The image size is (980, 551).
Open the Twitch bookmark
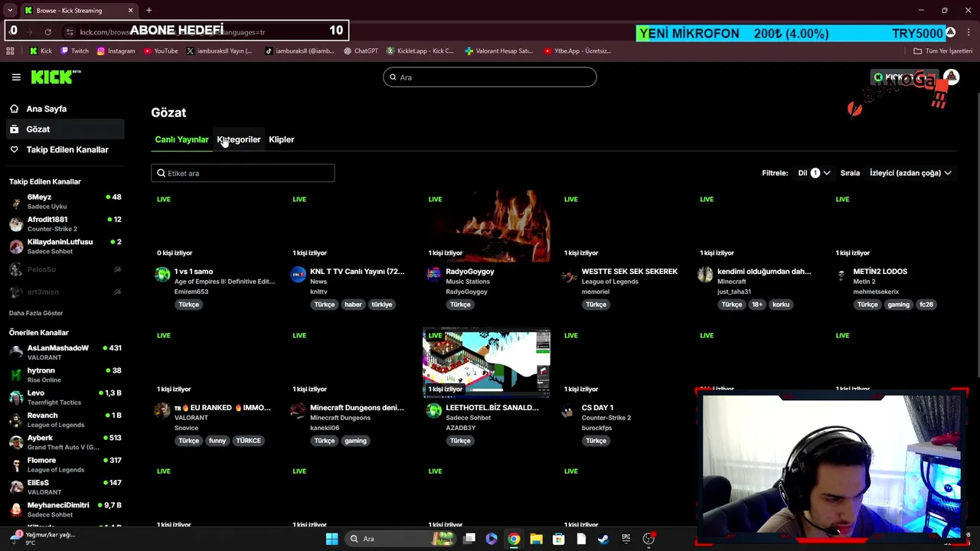pyautogui.click(x=74, y=51)
